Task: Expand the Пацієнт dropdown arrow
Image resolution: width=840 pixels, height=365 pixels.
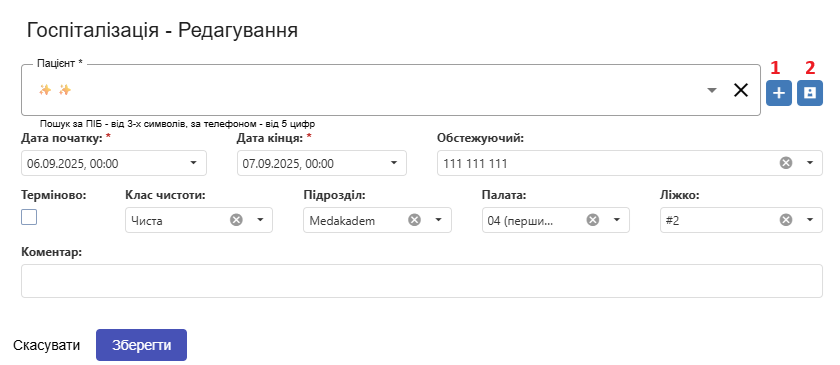Action: tap(711, 91)
